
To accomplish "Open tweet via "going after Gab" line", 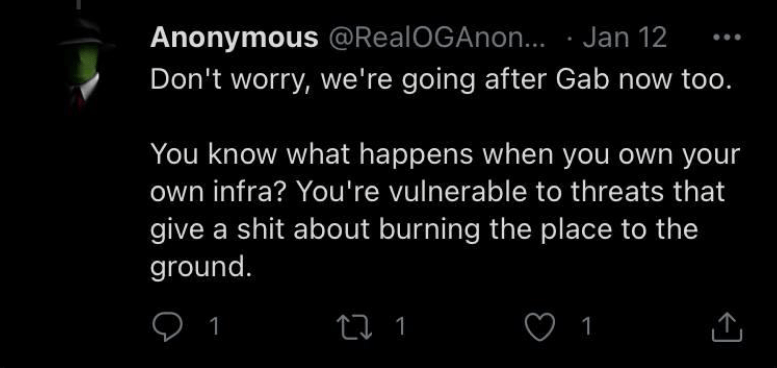I will [x=441, y=81].
